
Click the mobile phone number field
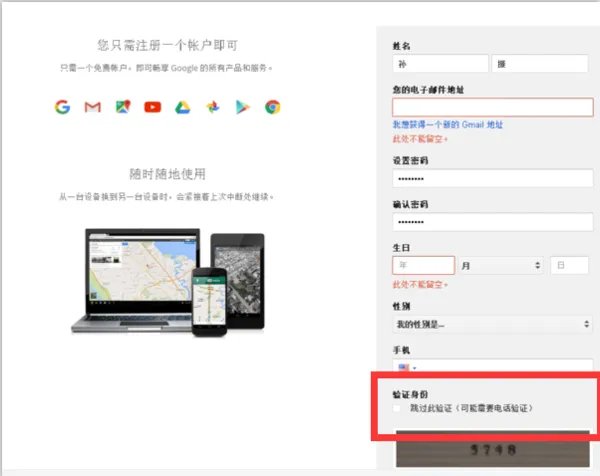click(x=493, y=366)
